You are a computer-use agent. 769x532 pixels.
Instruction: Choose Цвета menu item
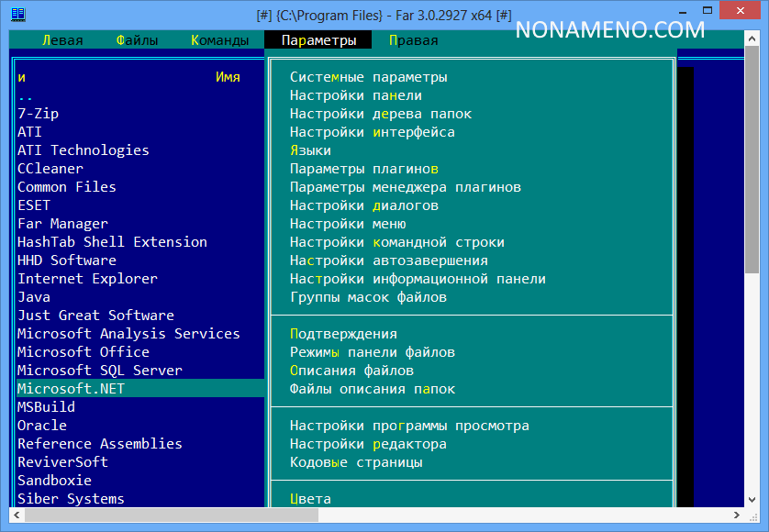tap(310, 499)
